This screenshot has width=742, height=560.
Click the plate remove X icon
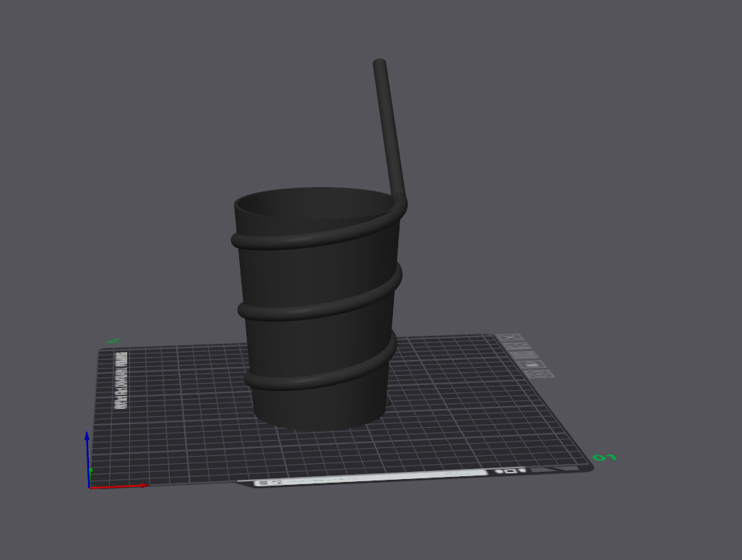pos(511,338)
